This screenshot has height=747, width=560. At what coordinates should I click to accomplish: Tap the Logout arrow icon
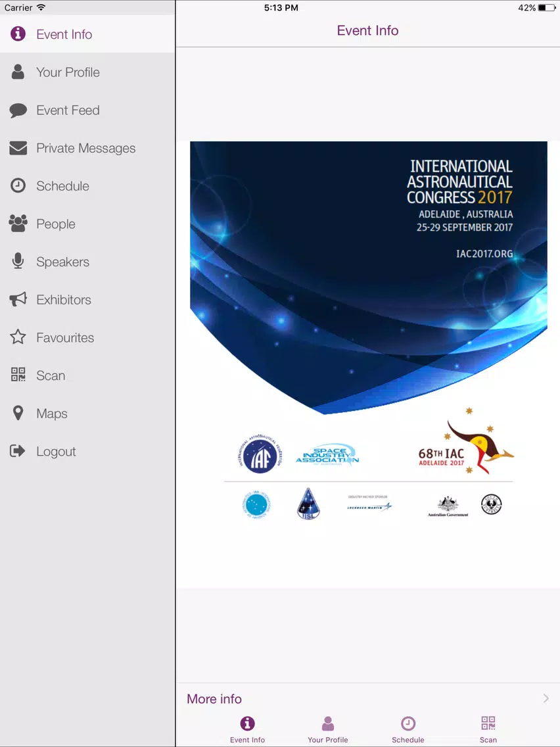18,451
